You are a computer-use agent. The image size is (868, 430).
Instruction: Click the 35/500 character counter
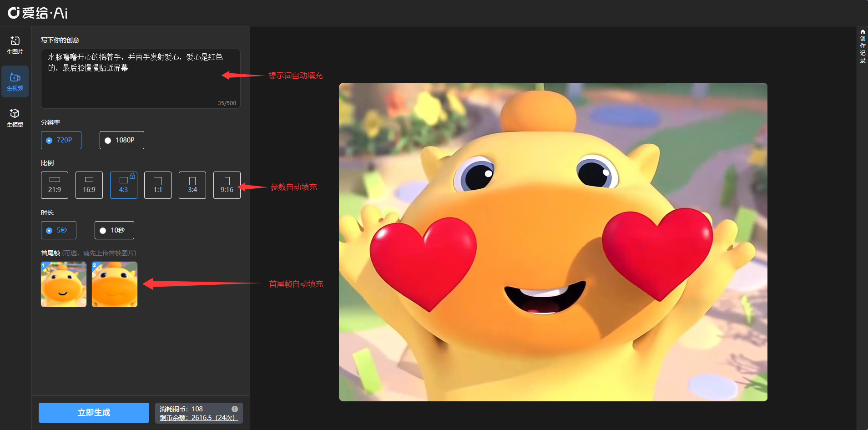[x=227, y=103]
